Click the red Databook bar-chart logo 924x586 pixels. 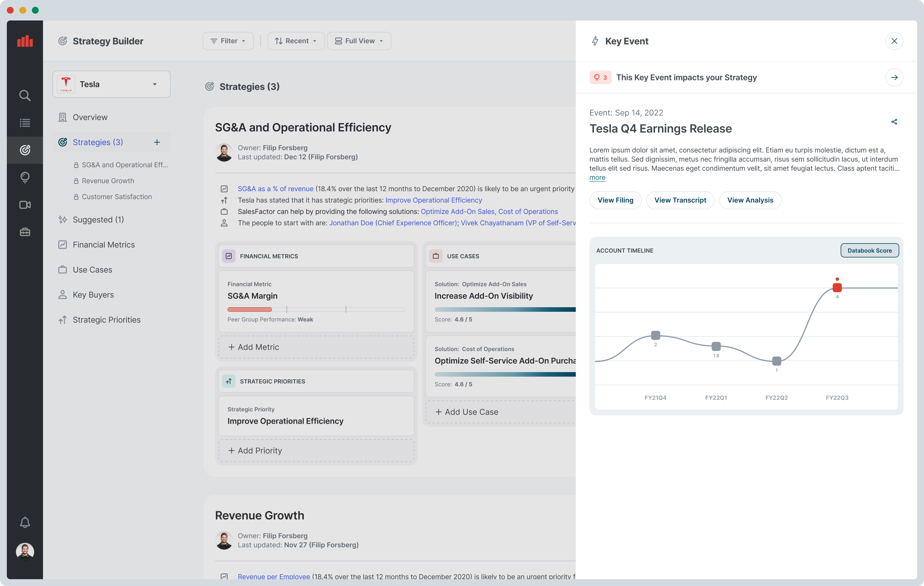point(25,41)
